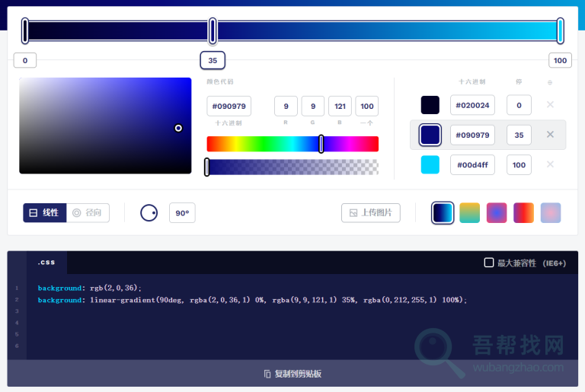The height and width of the screenshot is (392, 585).
Task: Click the opacity alpha slider
Action: 292,167
